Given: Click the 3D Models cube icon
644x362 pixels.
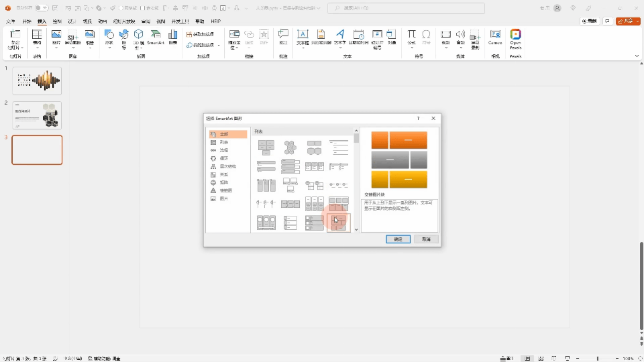Looking at the screenshot, I should click(x=139, y=34).
